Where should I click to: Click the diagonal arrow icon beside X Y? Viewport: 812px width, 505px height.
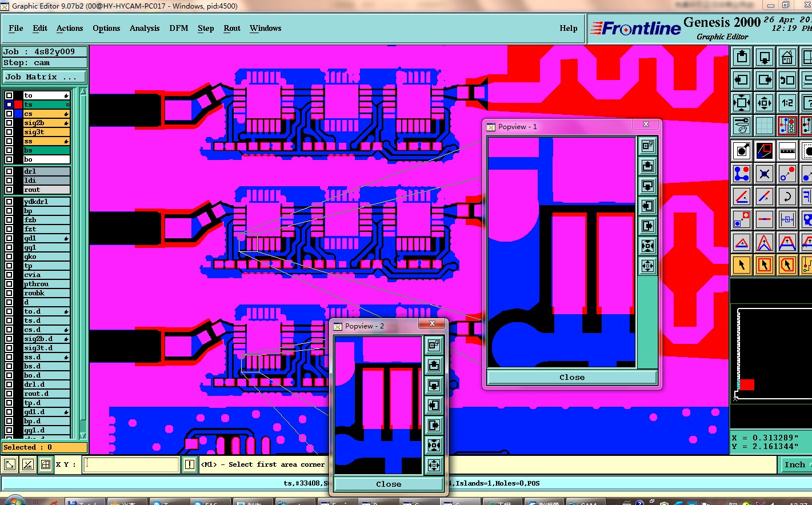click(x=10, y=465)
